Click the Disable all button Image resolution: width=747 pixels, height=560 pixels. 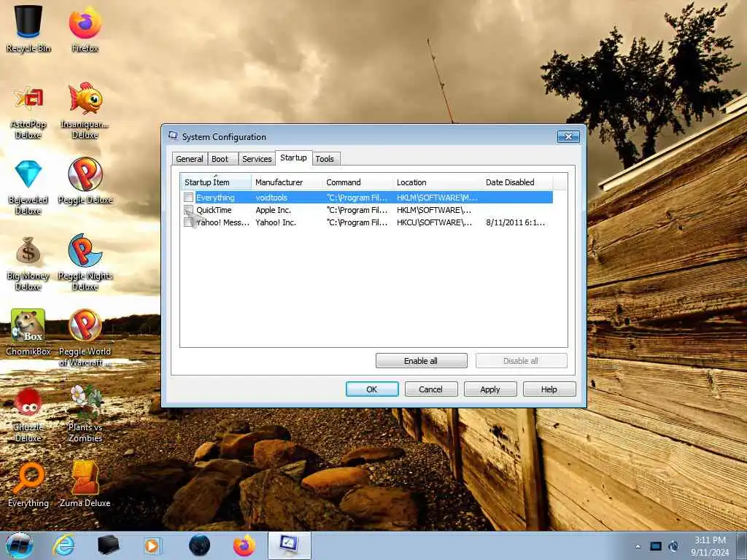tap(521, 360)
